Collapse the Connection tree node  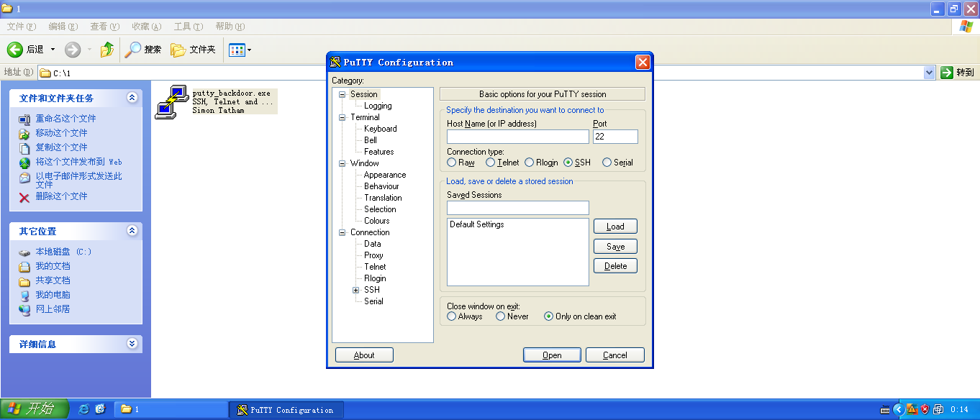tap(342, 232)
